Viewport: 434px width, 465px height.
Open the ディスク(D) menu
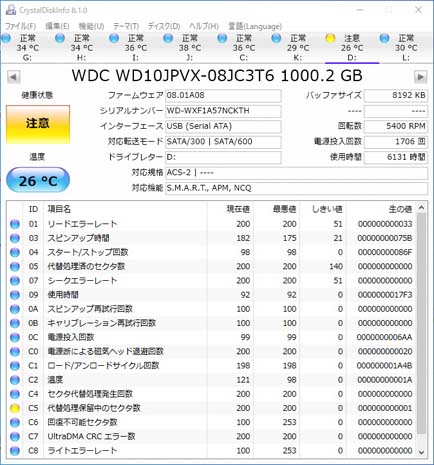(164, 26)
